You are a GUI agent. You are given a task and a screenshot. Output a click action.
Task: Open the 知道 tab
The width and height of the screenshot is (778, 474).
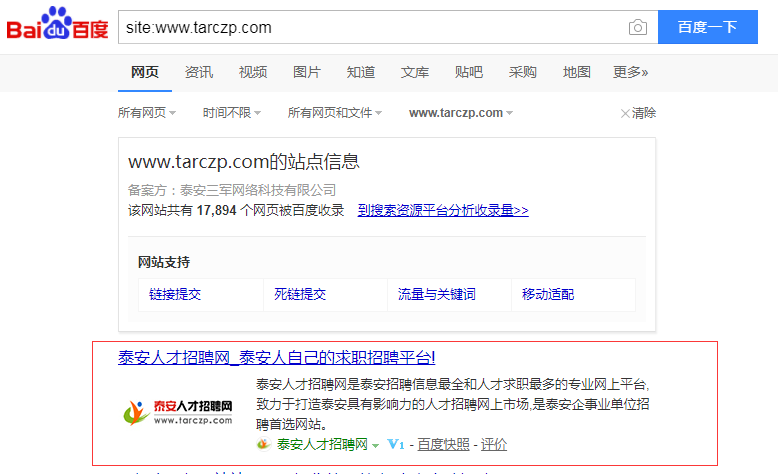[361, 72]
